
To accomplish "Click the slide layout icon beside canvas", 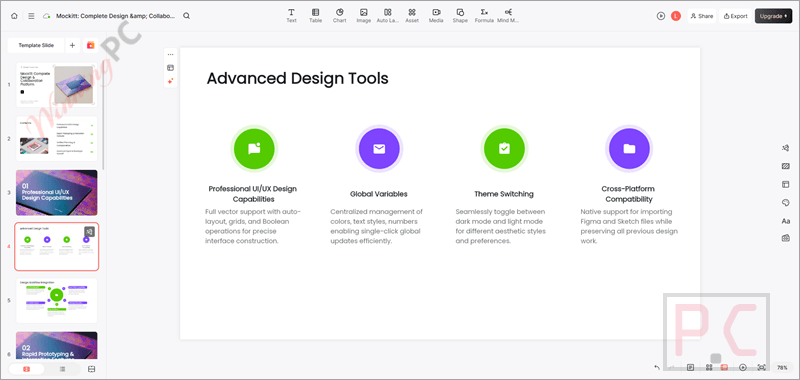I will pos(170,67).
